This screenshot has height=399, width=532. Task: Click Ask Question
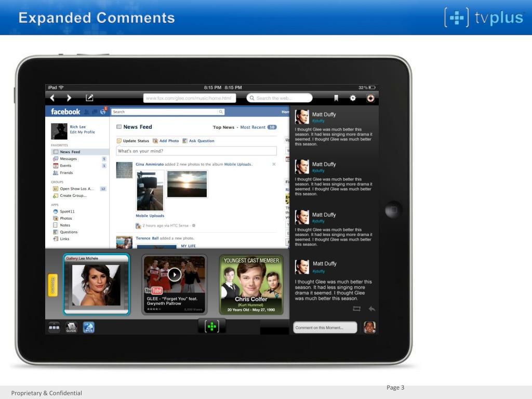[198, 141]
